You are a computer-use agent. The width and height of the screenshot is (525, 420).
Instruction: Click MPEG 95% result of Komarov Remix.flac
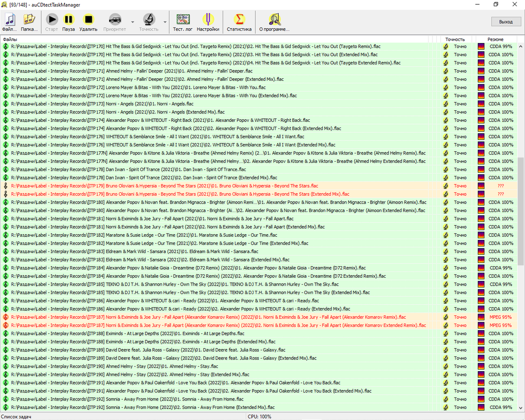500,317
